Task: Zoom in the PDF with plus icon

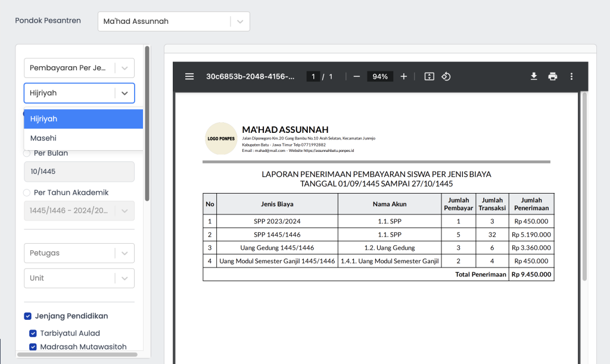Action: [404, 77]
